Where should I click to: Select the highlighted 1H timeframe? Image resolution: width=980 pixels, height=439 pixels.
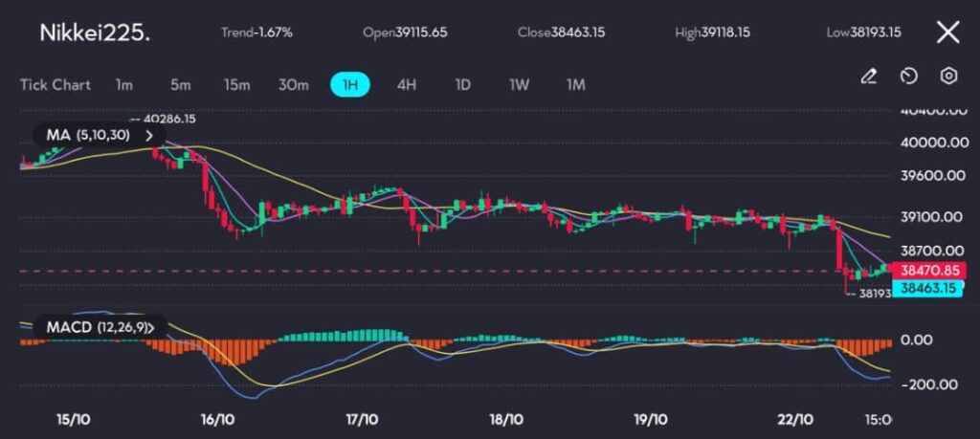click(x=350, y=84)
